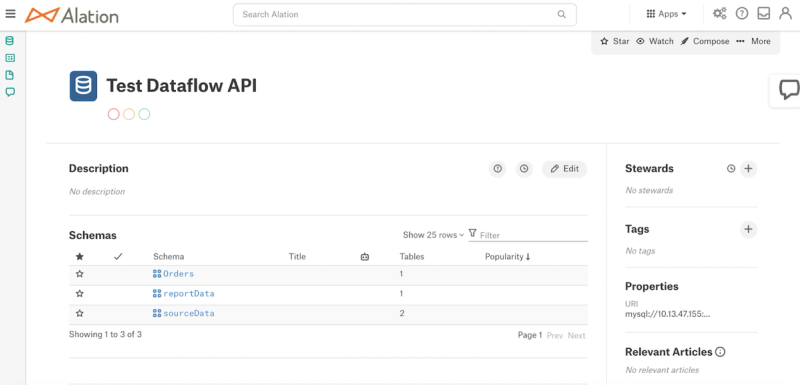
Task: Open the admin settings gears icon
Action: [719, 14]
